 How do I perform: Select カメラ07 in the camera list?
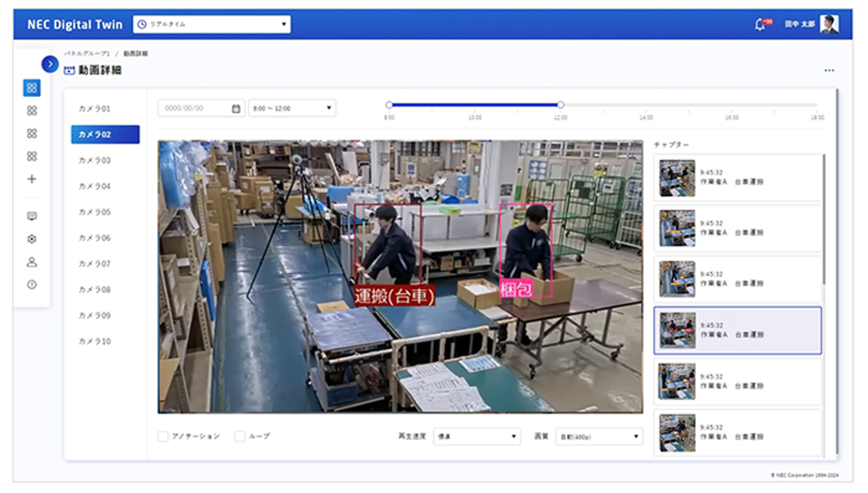tap(95, 264)
